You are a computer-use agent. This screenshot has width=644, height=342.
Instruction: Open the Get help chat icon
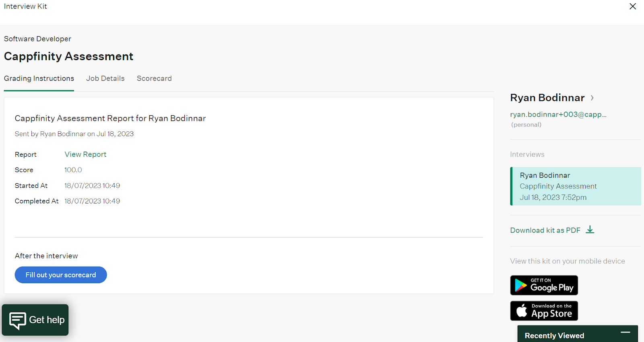(18, 320)
